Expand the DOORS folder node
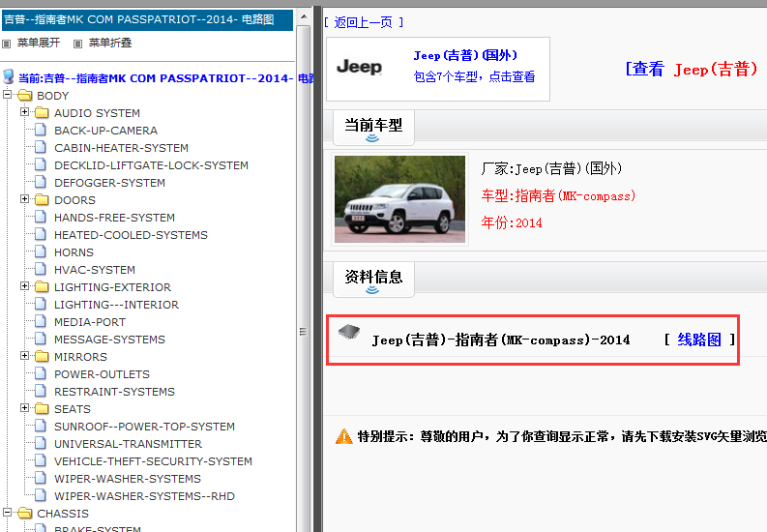This screenshot has height=532, width=767. 24,199
